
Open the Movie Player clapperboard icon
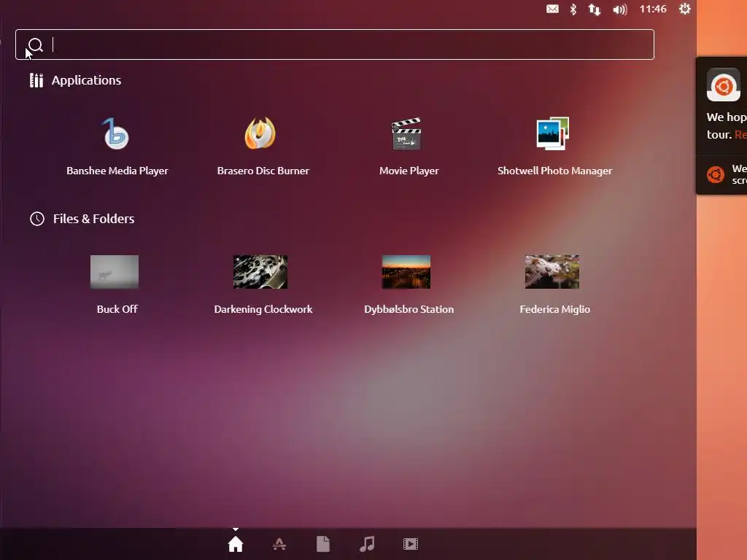pos(406,134)
